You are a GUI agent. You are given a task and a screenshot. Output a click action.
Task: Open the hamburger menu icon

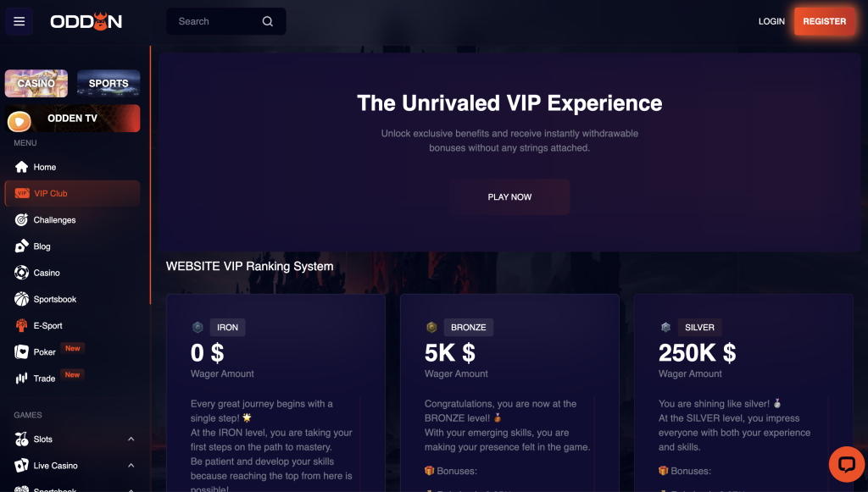click(19, 21)
